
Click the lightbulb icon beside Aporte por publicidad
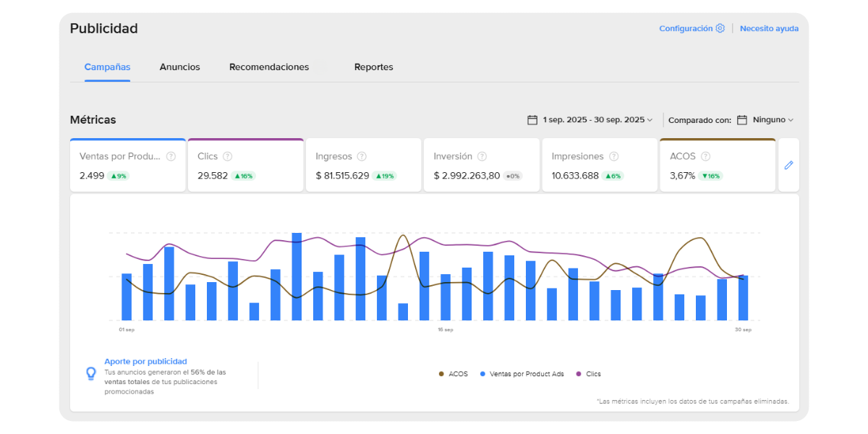[91, 373]
